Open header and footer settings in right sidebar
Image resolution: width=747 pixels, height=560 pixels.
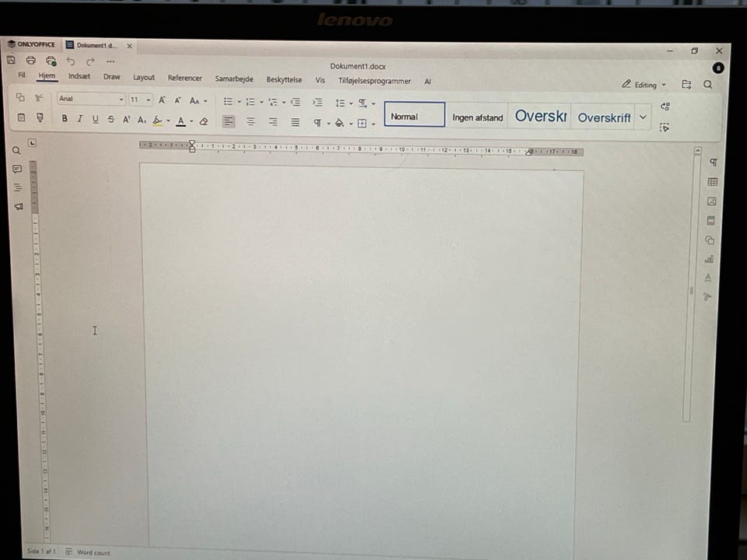pos(710,220)
